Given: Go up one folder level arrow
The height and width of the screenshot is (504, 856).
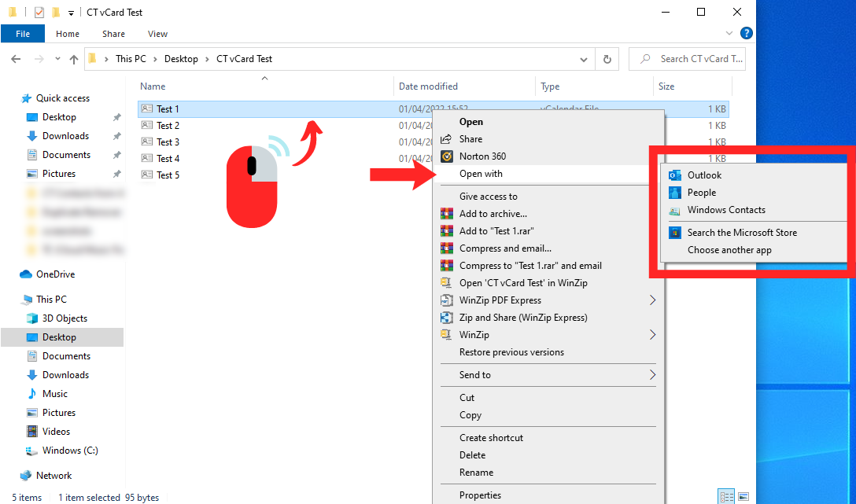Looking at the screenshot, I should (74, 60).
